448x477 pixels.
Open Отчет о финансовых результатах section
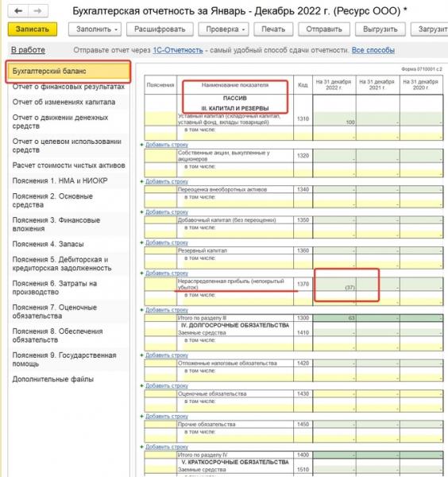pyautogui.click(x=68, y=87)
